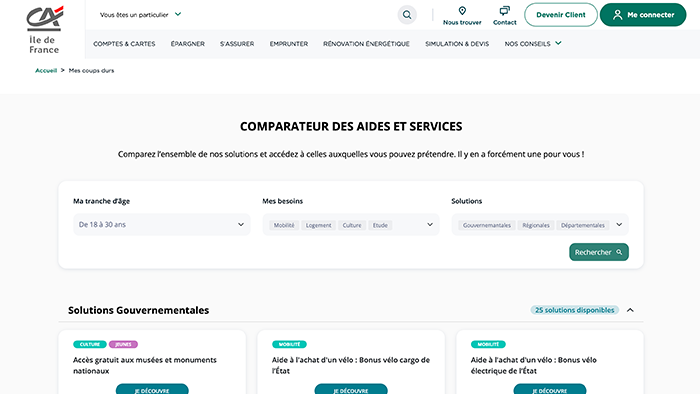The width and height of the screenshot is (700, 394).
Task: Click the 25 solutions disponibles badge
Action: [x=575, y=310]
